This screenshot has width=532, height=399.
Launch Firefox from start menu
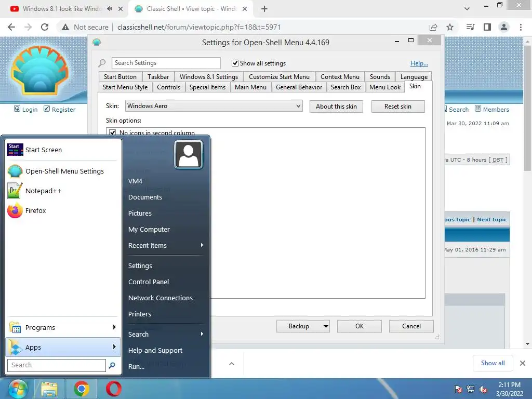tap(15, 210)
